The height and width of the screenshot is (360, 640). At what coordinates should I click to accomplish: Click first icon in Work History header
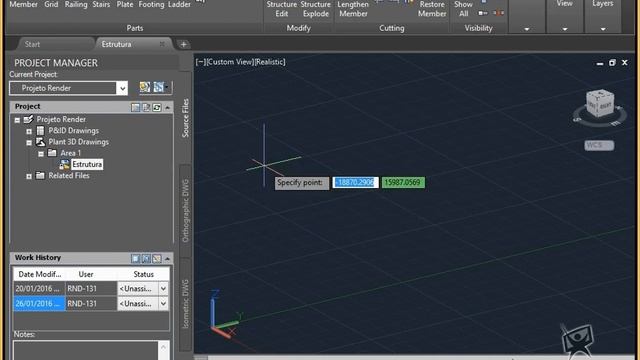pyautogui.click(x=136, y=258)
